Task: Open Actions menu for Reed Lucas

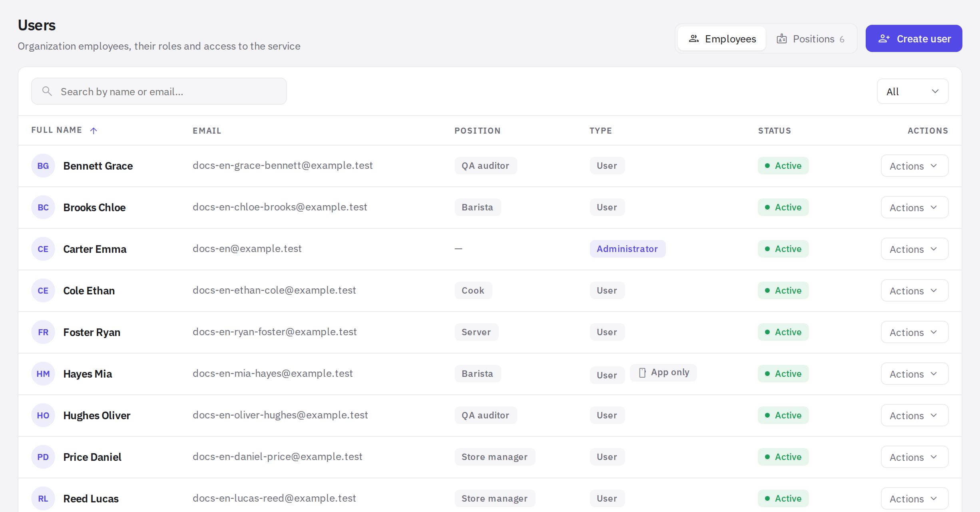Action: point(914,498)
